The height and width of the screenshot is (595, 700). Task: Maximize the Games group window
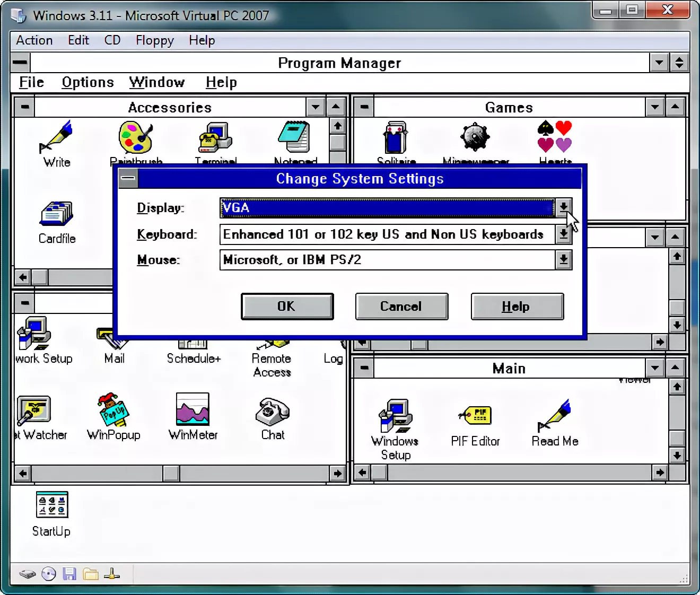[x=675, y=107]
